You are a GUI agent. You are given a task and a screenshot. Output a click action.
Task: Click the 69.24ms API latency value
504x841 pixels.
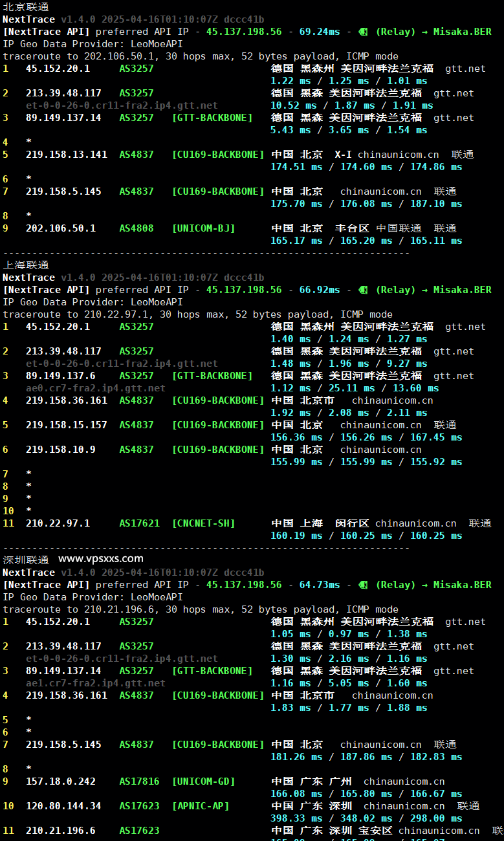320,32
